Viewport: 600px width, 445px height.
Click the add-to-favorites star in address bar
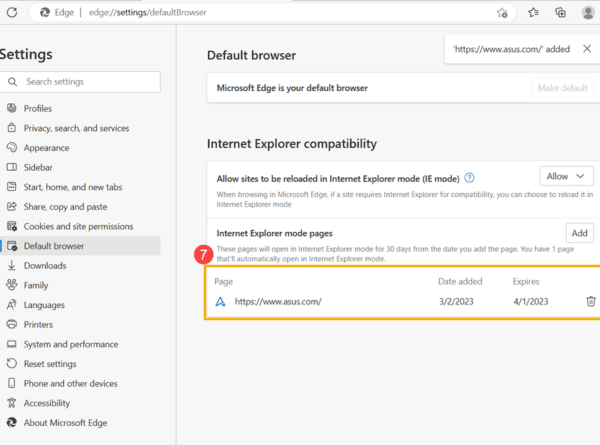[502, 13]
